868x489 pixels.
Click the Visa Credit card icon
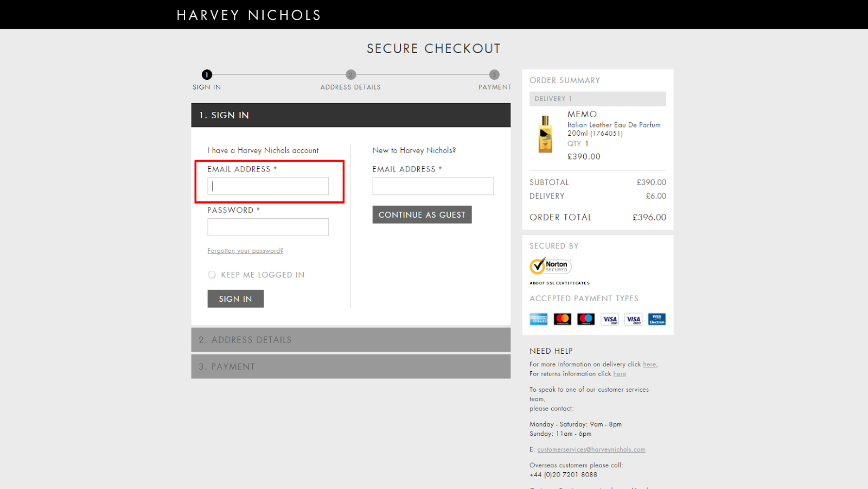(633, 319)
